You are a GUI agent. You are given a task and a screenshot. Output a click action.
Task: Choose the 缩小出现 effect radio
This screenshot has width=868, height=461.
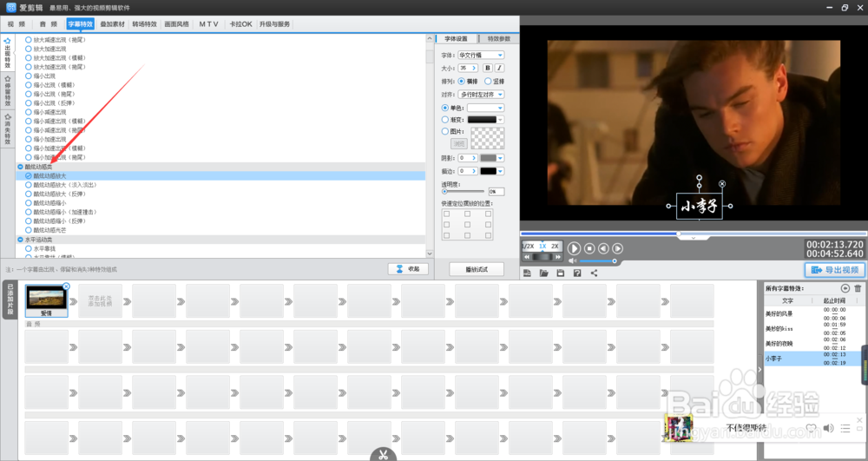(x=29, y=76)
